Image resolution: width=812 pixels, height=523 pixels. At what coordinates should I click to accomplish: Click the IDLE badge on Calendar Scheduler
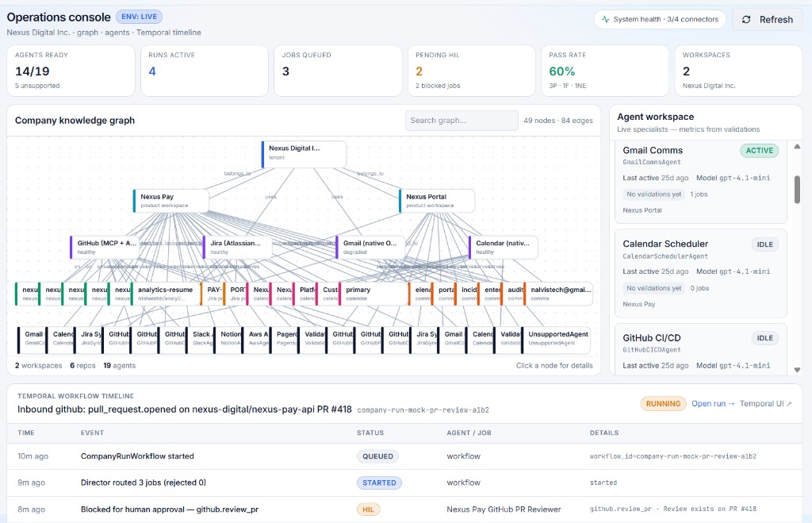(x=765, y=244)
